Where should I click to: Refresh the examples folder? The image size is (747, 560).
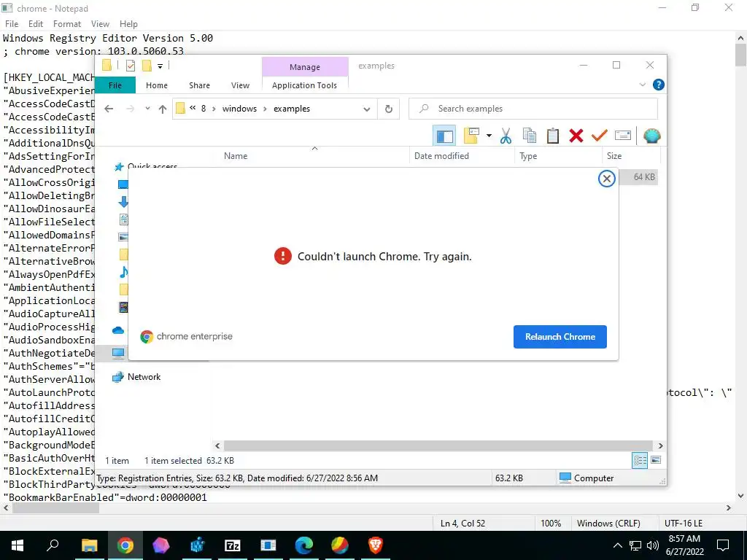tap(389, 109)
